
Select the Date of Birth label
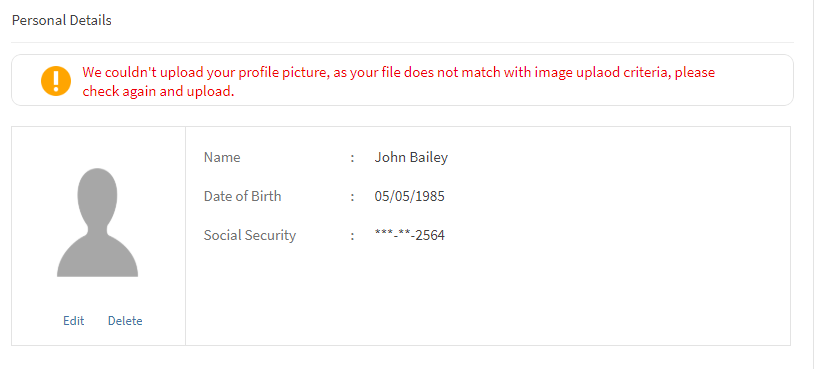point(242,196)
